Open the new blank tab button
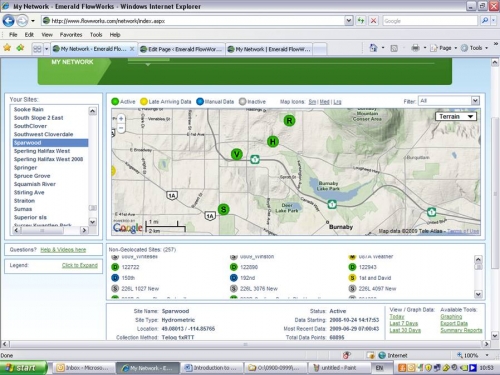 coord(320,49)
